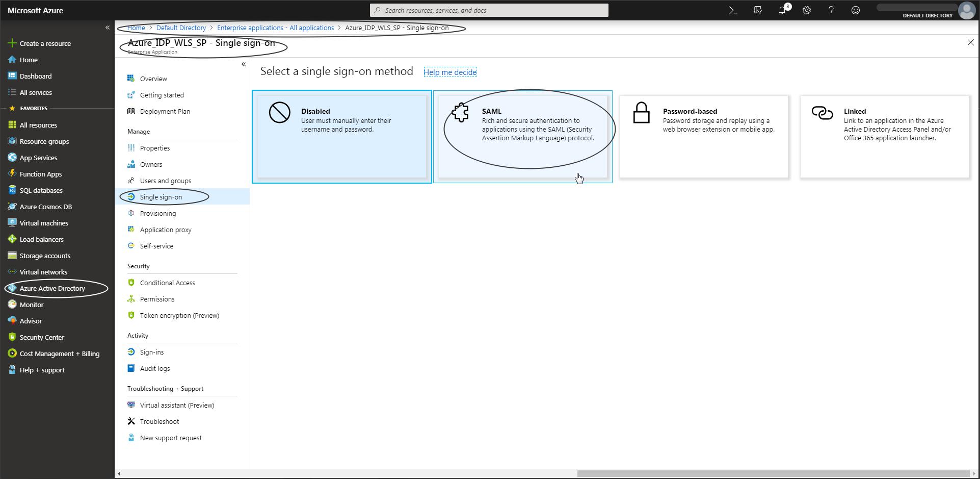Click the App Services icon
This screenshot has width=980, height=479.
(x=12, y=158)
